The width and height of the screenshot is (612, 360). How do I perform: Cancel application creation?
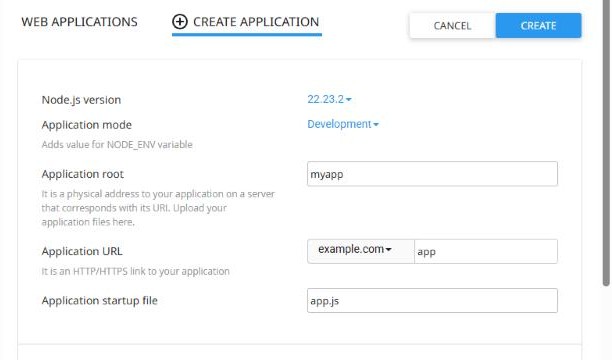coord(452,26)
